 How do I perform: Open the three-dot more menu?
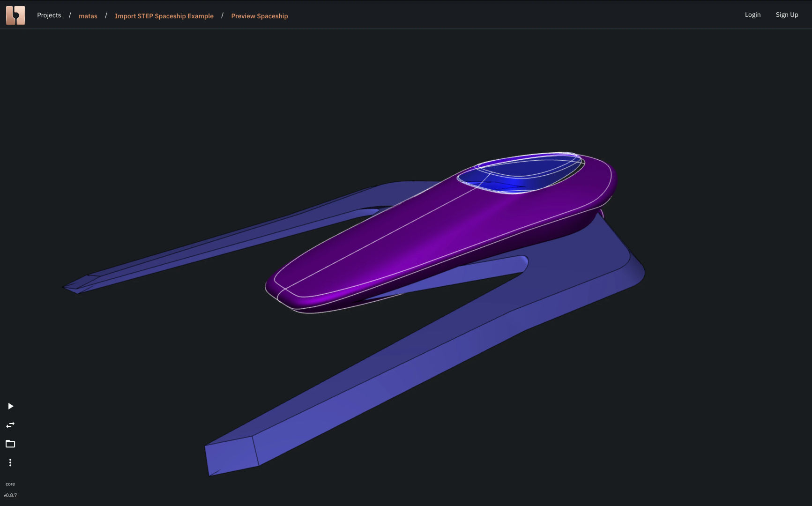pyautogui.click(x=10, y=462)
